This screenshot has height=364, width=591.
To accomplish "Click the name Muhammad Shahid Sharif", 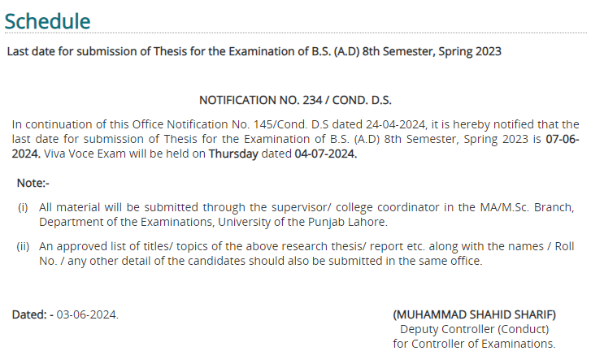I will (x=474, y=314).
